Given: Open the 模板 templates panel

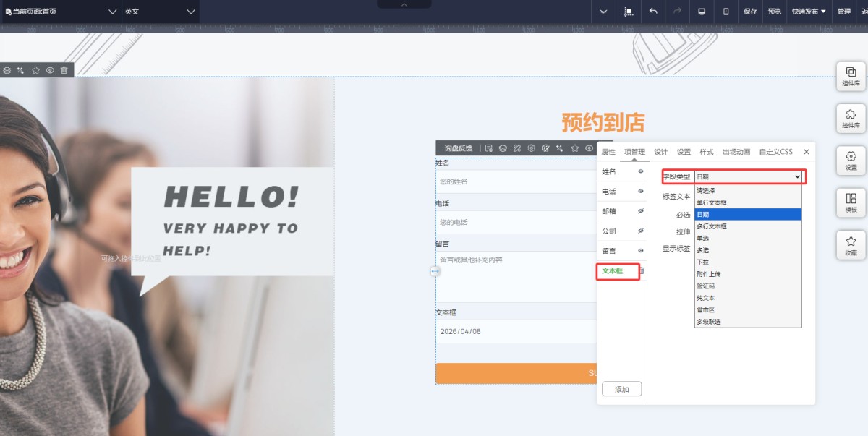Looking at the screenshot, I should pyautogui.click(x=851, y=202).
